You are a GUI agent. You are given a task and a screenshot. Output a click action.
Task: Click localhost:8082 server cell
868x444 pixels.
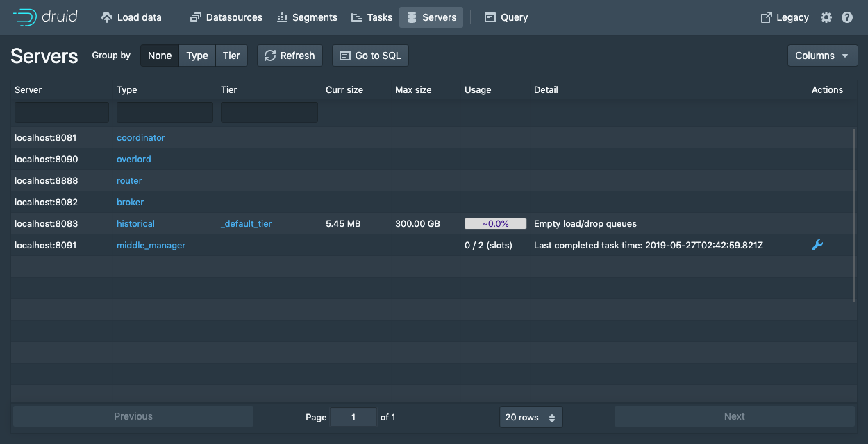coord(46,202)
